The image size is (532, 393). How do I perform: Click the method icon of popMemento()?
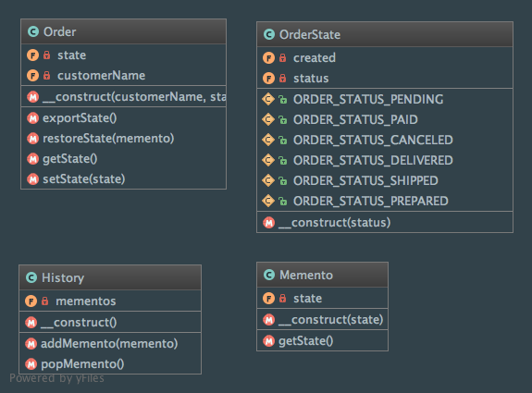31,364
